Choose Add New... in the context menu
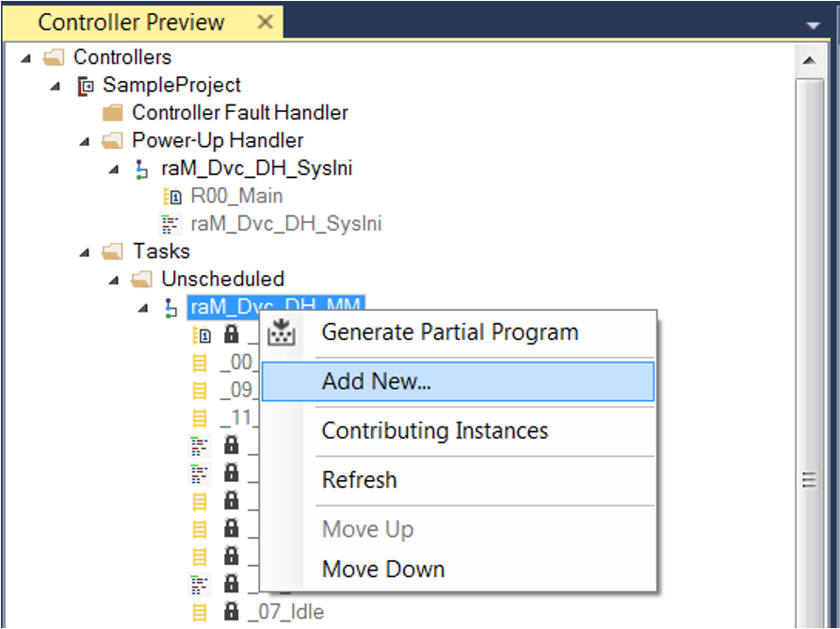 tap(458, 381)
